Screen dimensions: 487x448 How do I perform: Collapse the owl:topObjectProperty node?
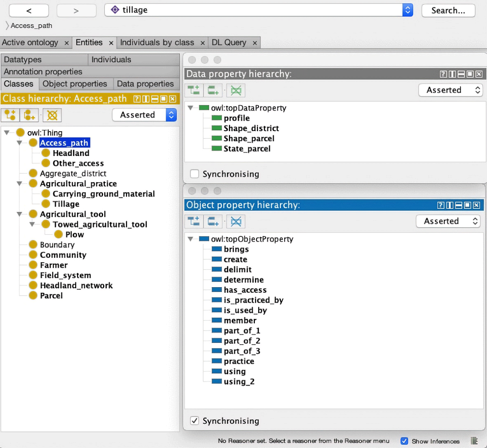tap(190, 239)
